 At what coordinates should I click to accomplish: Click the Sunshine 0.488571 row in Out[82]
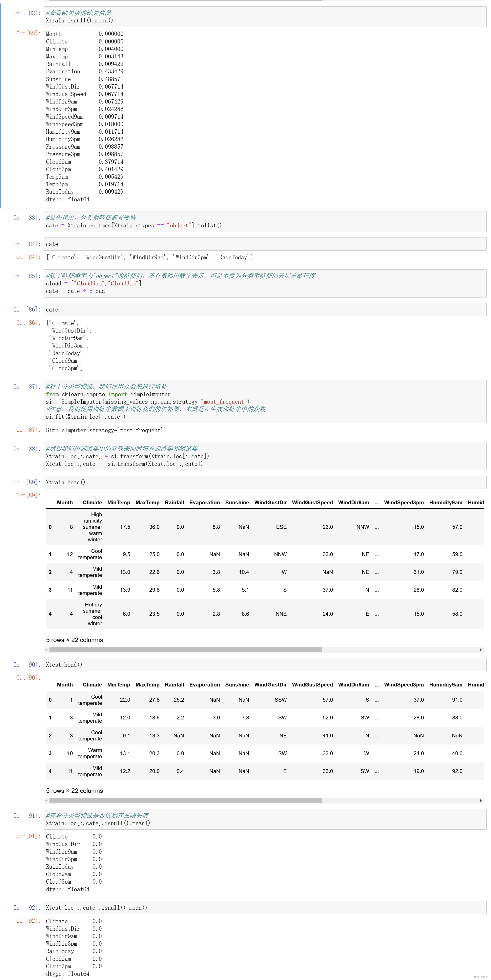tap(84, 79)
